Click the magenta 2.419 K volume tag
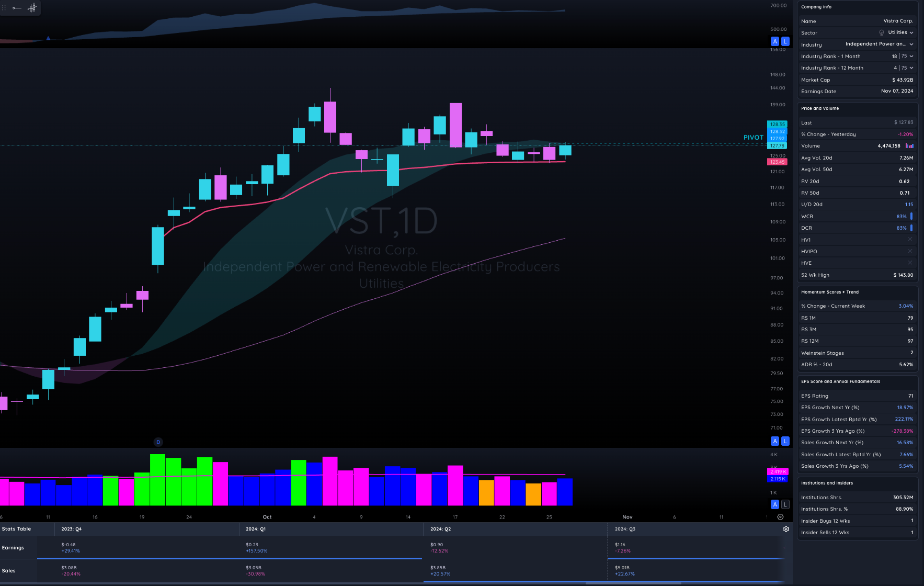The image size is (924, 586). pos(777,472)
